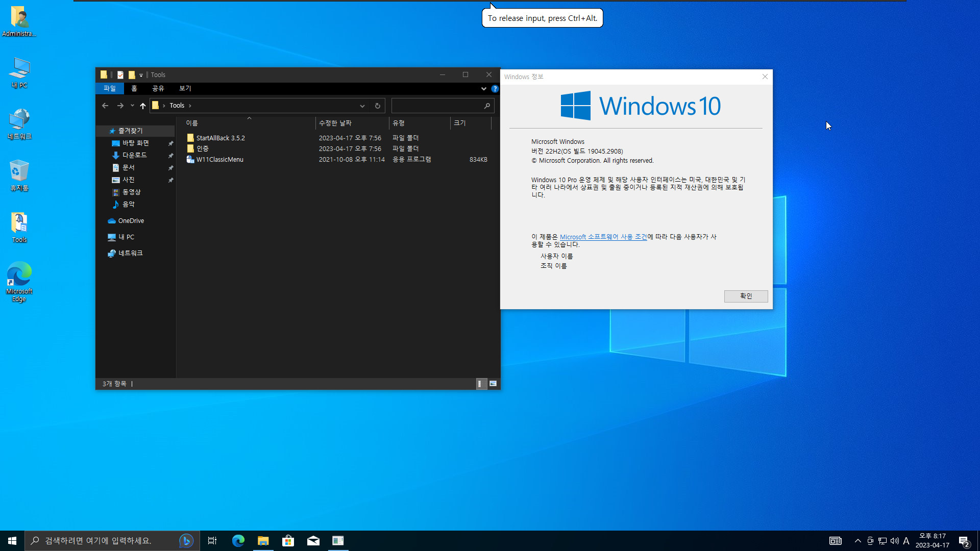980x551 pixels.
Task: Launch Microsoft Edge from desktop shortcut
Action: click(19, 282)
